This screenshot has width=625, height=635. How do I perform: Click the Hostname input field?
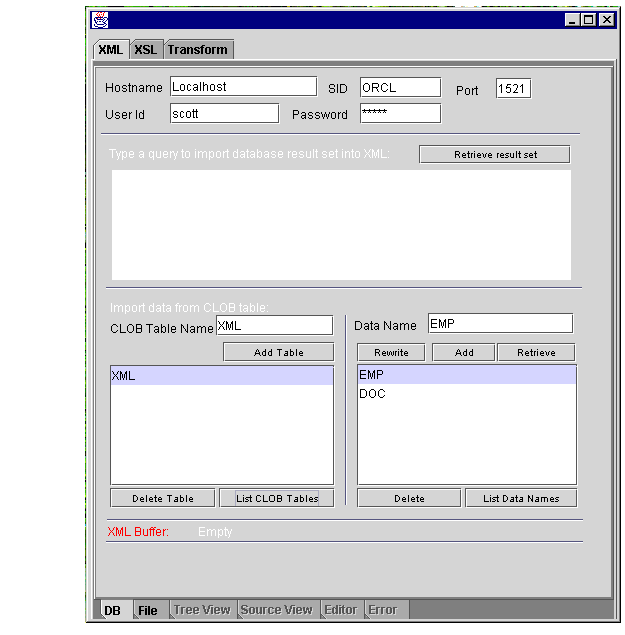243,87
